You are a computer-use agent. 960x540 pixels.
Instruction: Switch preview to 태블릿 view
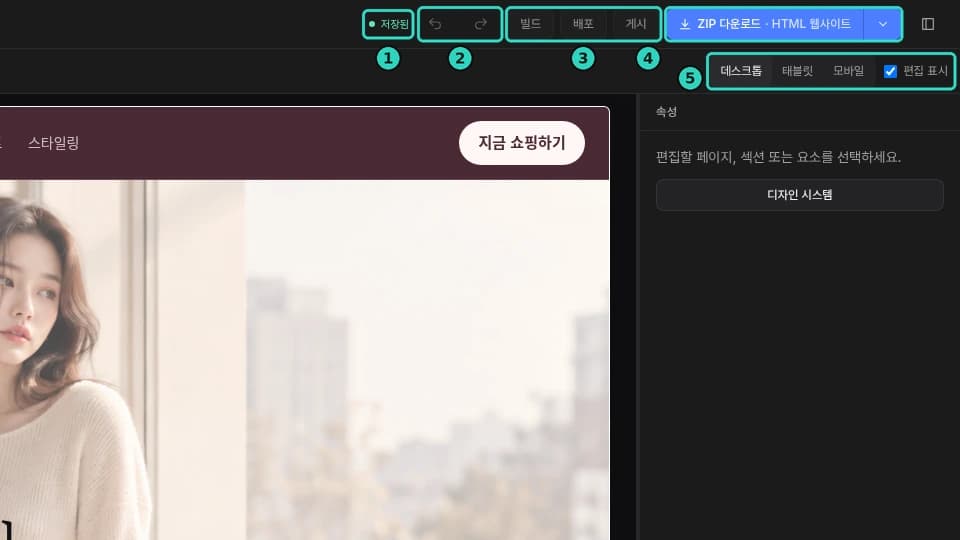[x=797, y=71]
